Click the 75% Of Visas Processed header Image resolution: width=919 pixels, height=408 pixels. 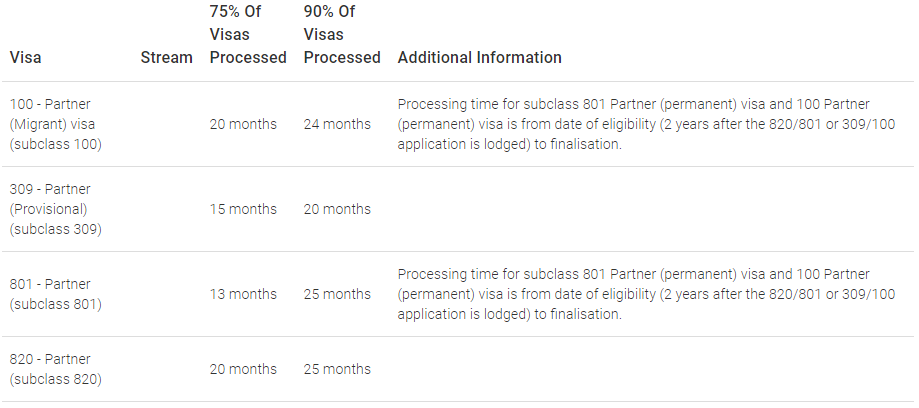click(248, 34)
